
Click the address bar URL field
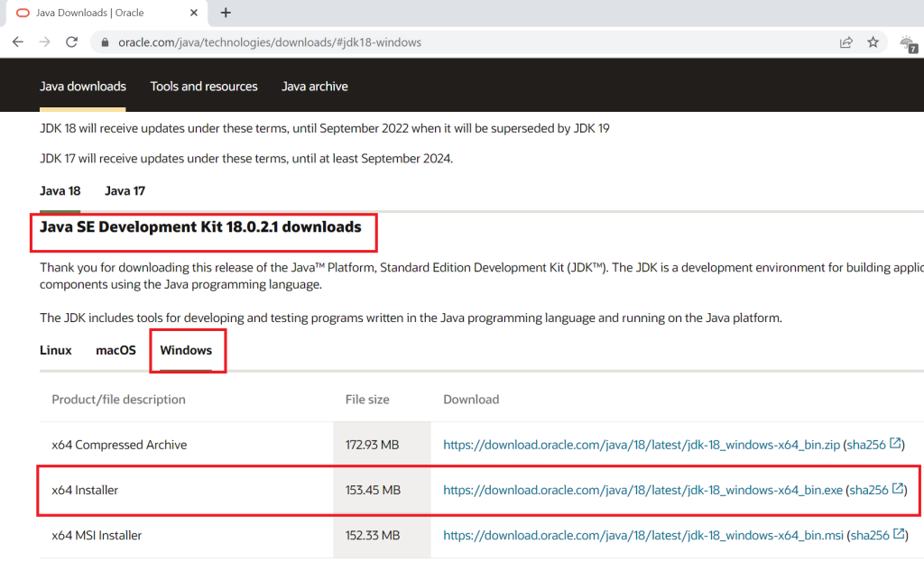[x=451, y=42]
